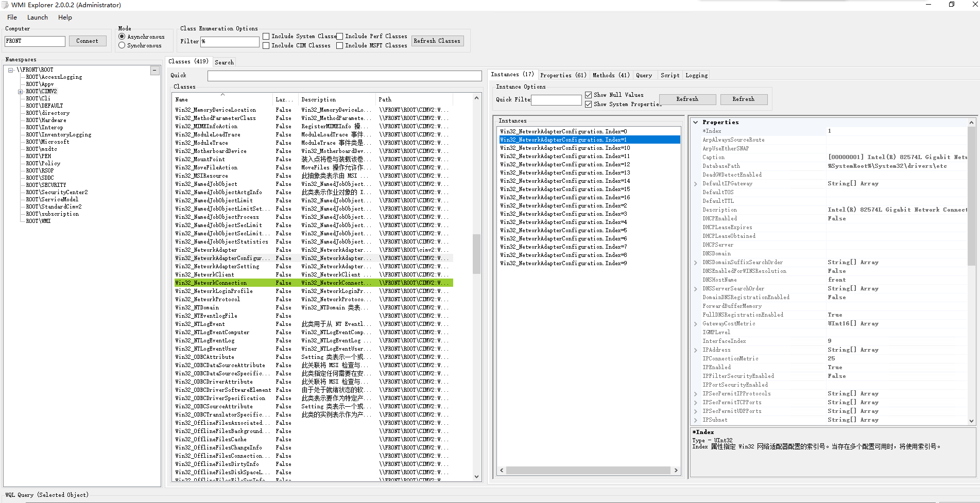Select the Win32_NetworkAdapterConfiguration.Index=10 instance
The height and width of the screenshot is (503, 980).
(x=589, y=148)
